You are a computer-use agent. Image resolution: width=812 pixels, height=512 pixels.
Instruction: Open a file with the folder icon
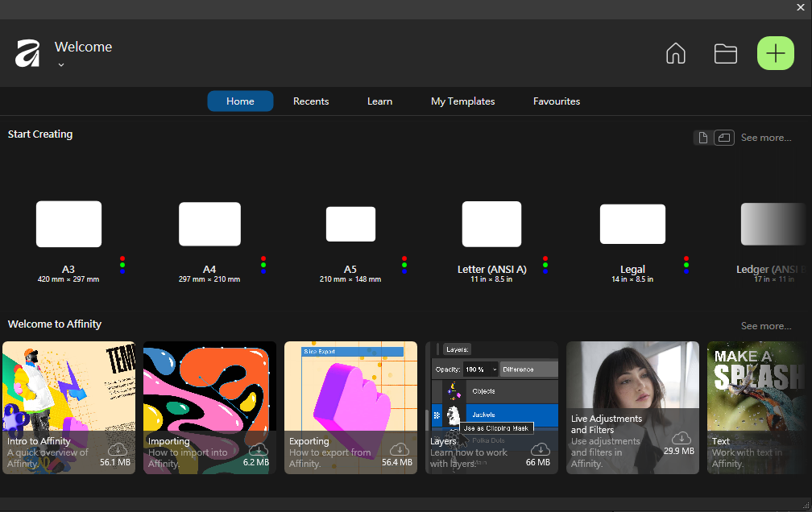point(726,54)
